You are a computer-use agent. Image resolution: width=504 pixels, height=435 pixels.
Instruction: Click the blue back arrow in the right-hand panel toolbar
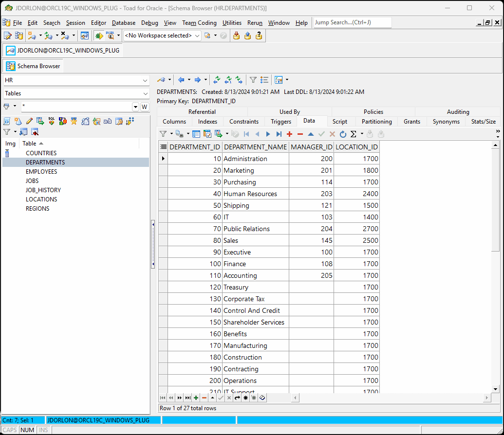click(181, 80)
